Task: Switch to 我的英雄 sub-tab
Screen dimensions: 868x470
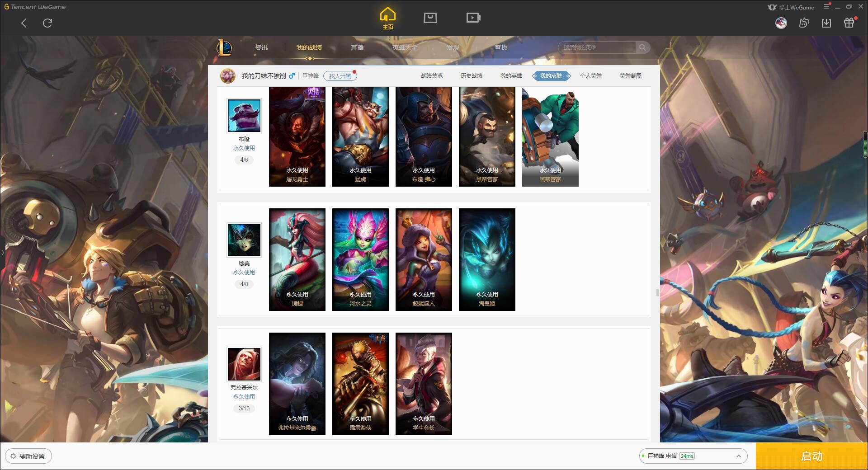Action: 511,76
